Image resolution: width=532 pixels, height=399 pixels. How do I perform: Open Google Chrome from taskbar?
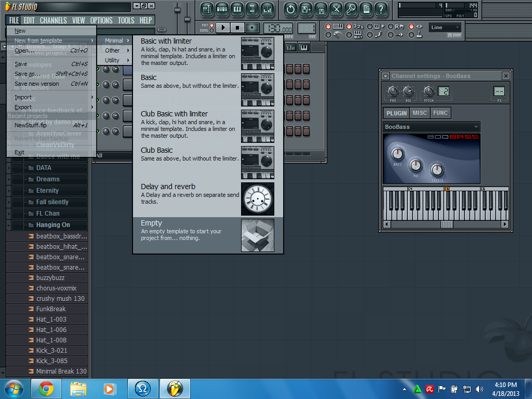(x=46, y=389)
